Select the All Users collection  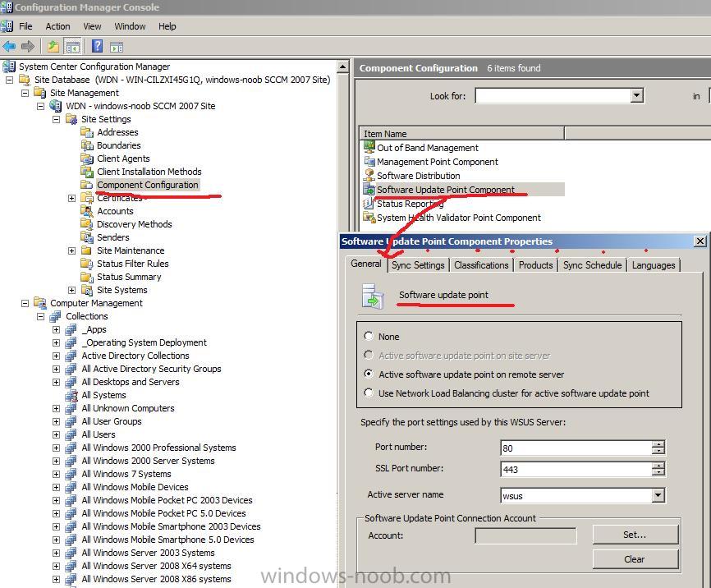coord(99,434)
